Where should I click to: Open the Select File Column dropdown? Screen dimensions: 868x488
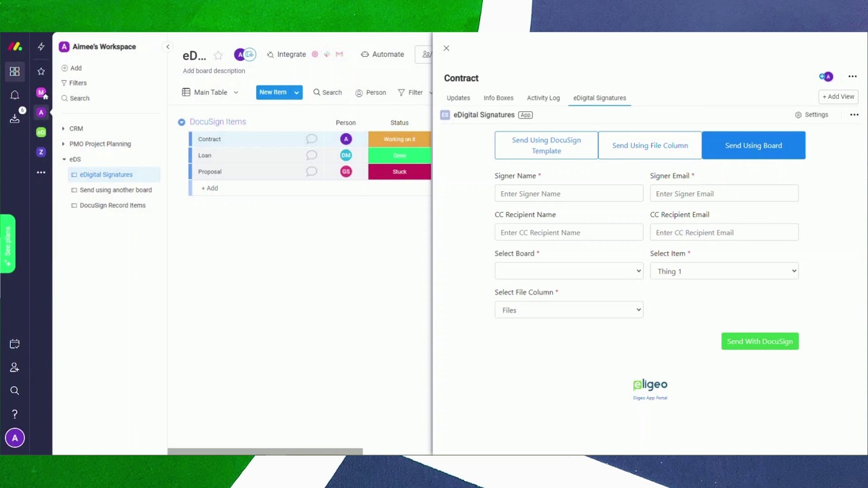pos(569,310)
